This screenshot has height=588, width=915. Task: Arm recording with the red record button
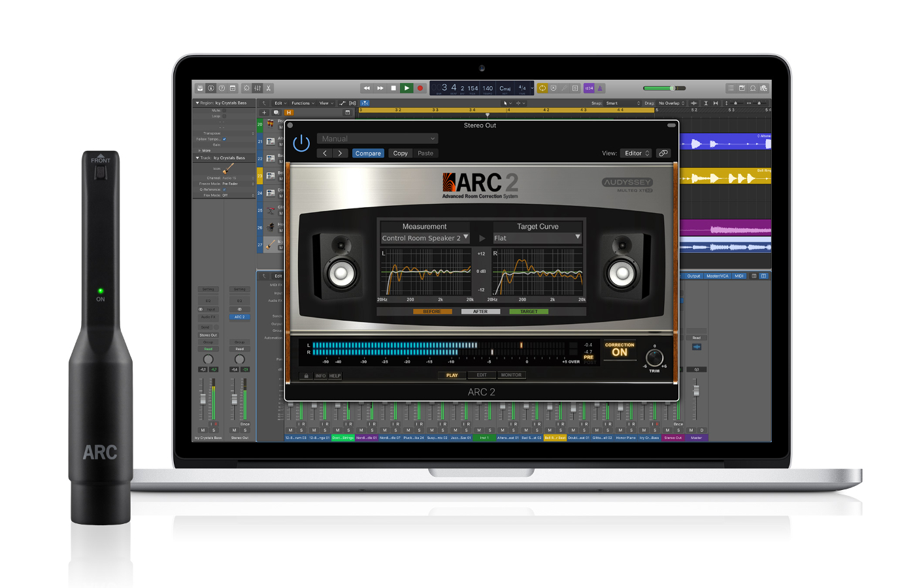pos(420,88)
